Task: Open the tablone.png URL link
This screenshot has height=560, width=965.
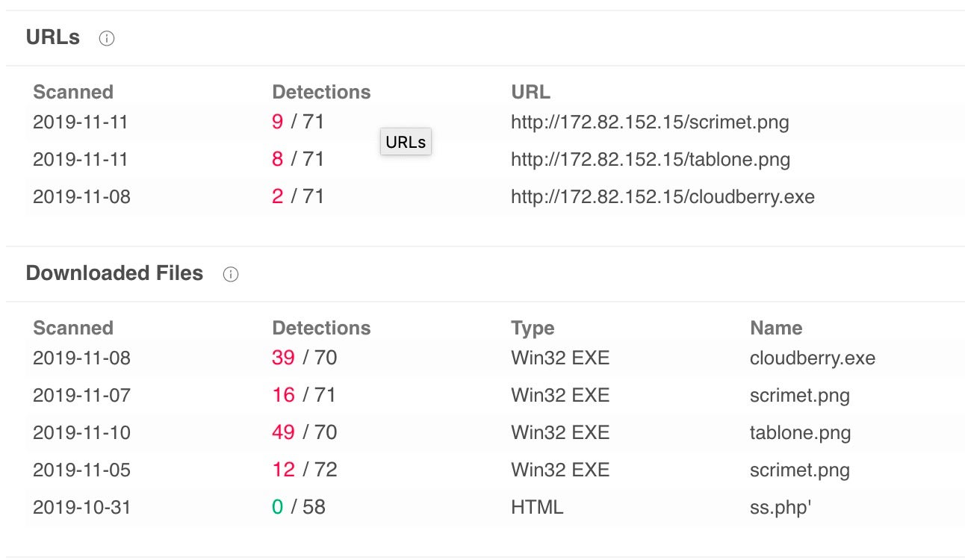Action: pos(650,159)
